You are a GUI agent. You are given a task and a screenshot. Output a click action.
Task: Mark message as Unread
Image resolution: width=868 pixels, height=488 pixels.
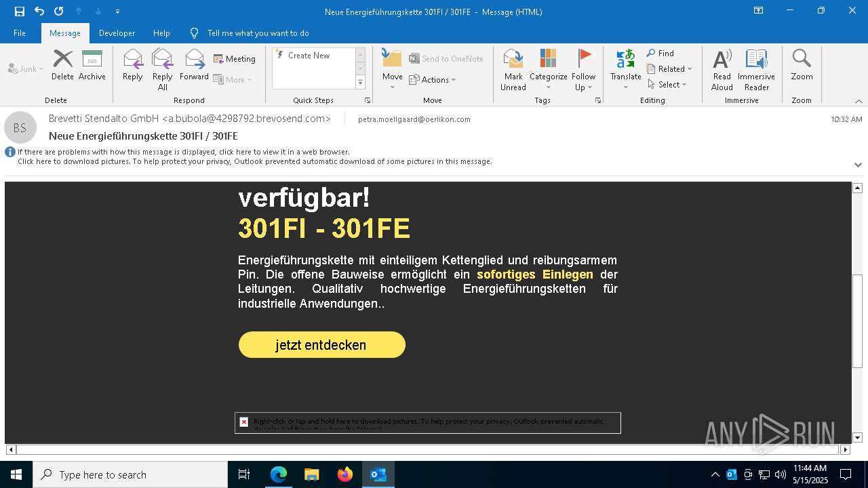click(513, 69)
